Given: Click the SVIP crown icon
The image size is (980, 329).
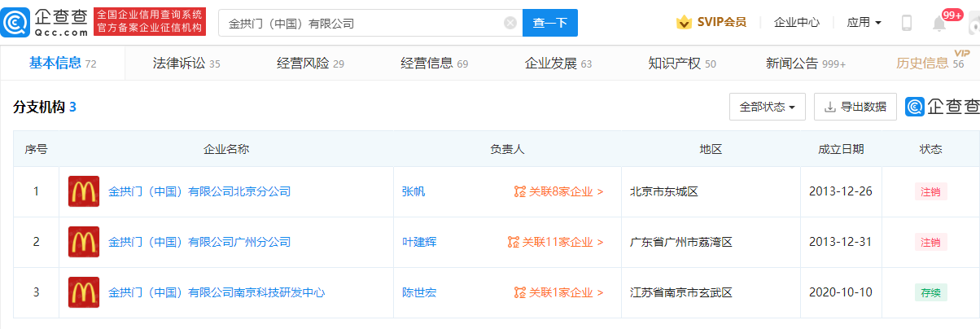Looking at the screenshot, I should [684, 22].
